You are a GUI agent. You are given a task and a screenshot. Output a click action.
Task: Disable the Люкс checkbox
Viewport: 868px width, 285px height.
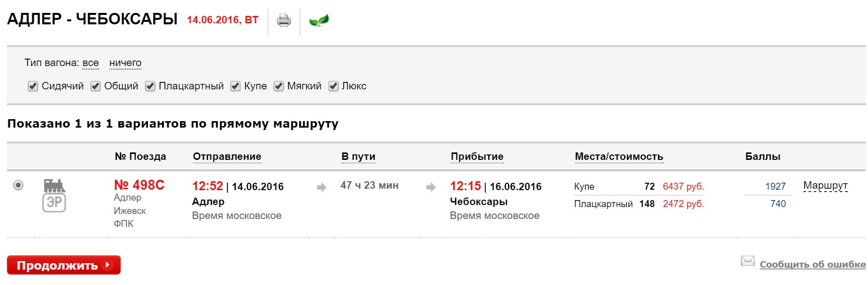[x=334, y=86]
